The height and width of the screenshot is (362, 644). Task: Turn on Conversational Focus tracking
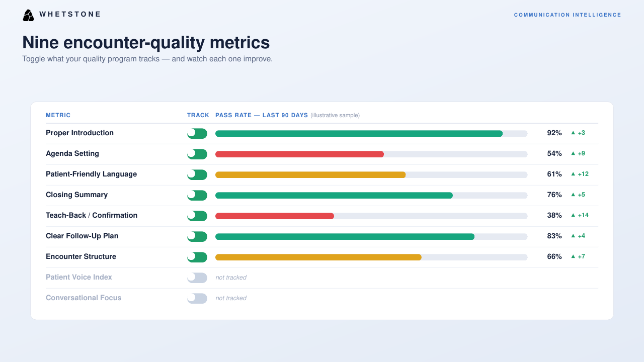pyautogui.click(x=197, y=298)
